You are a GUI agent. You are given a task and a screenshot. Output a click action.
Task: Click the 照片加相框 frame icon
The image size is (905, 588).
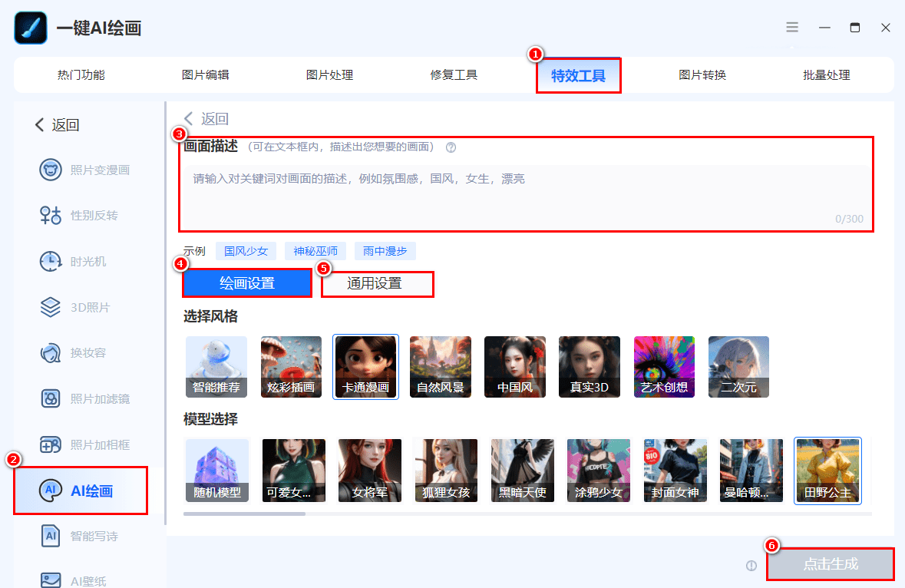[51, 444]
